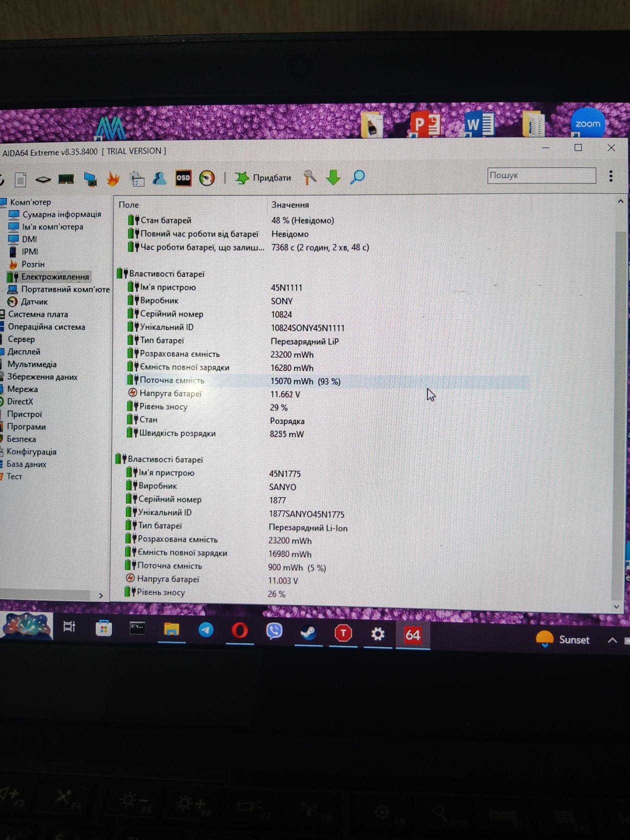Click the round gauge toolbar icon
This screenshot has height=840, width=630.
point(207,178)
